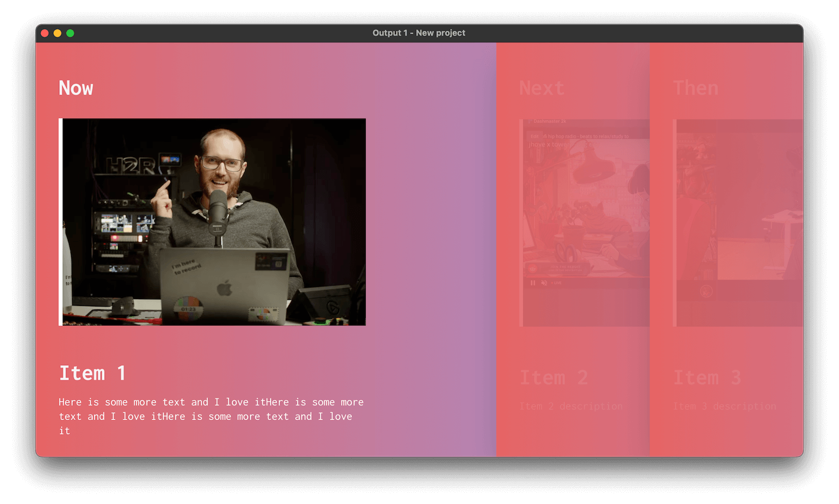Viewport: 839px width, 504px height.
Task: Select the Item 1 video thumbnail
Action: click(x=213, y=222)
